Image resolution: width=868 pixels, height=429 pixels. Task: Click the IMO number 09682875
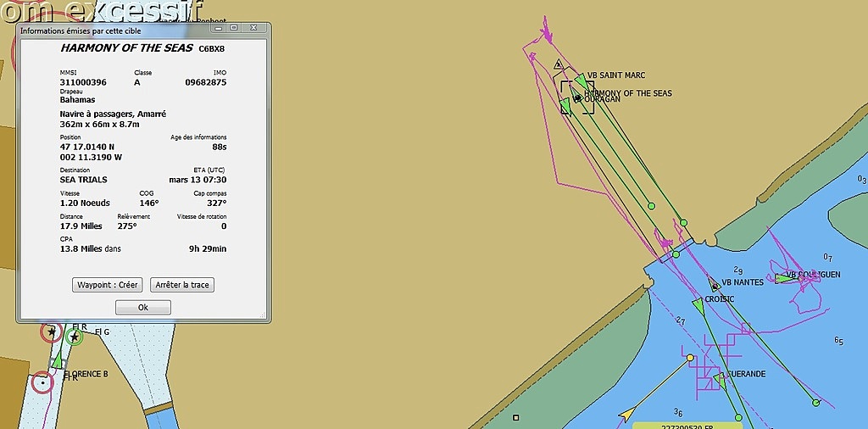[x=206, y=82]
